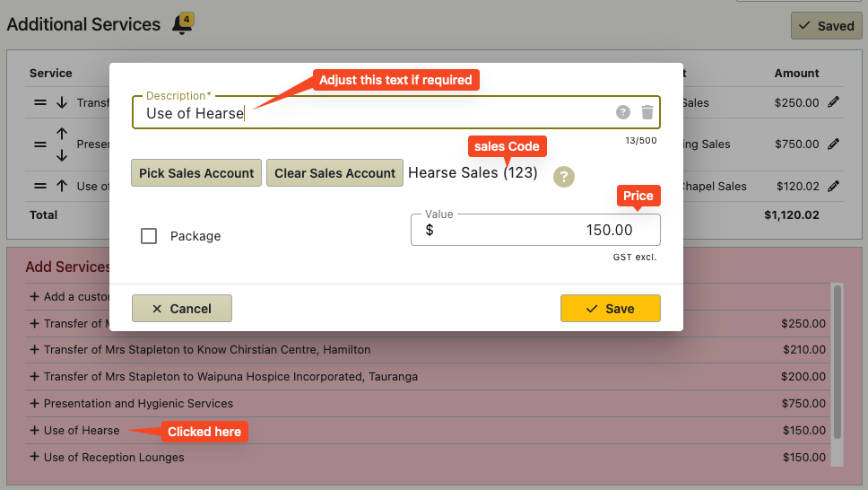Edit the $250.00 service row pencil
This screenshot has height=490, width=868.
click(833, 102)
